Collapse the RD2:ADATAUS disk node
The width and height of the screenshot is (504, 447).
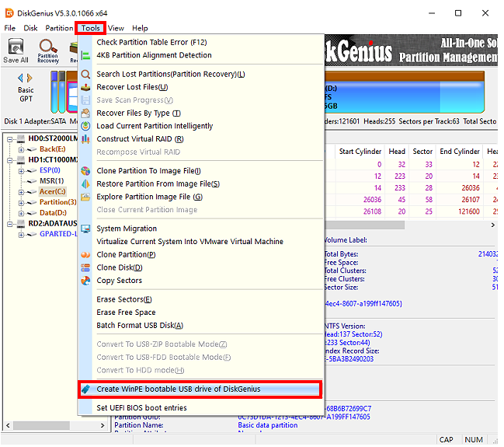pyautogui.click(x=10, y=224)
